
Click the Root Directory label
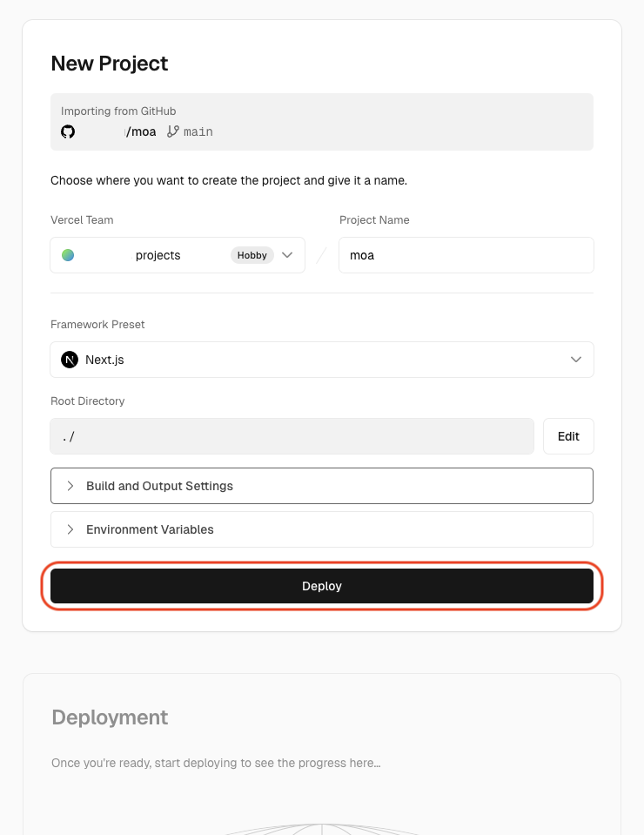pyautogui.click(x=87, y=401)
